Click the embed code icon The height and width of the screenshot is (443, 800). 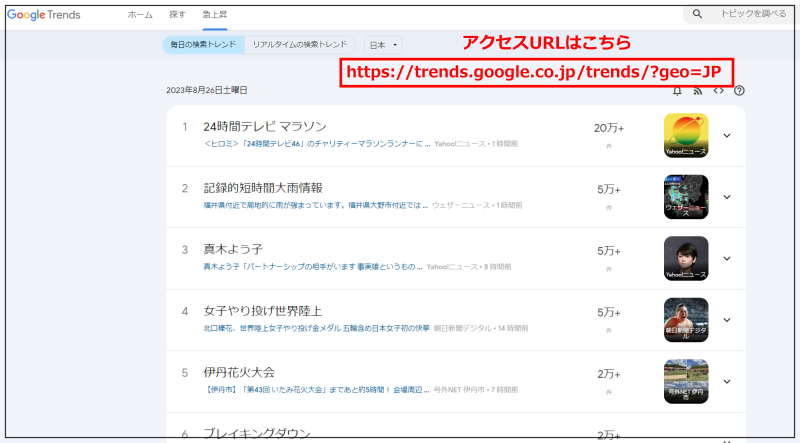coord(718,91)
